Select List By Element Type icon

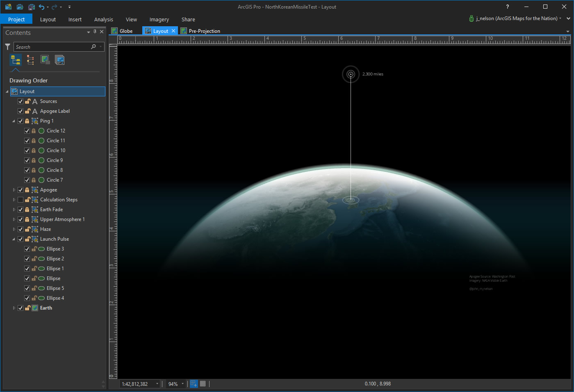[x=30, y=60]
